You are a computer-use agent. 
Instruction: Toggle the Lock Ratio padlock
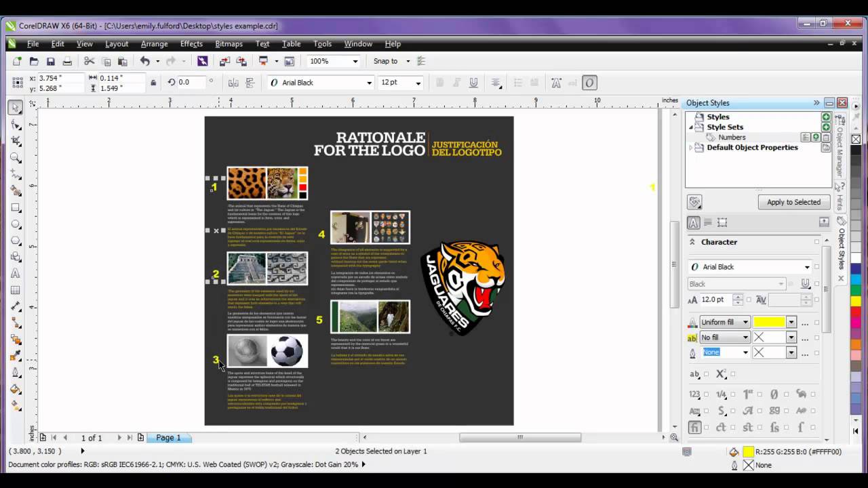click(x=153, y=83)
